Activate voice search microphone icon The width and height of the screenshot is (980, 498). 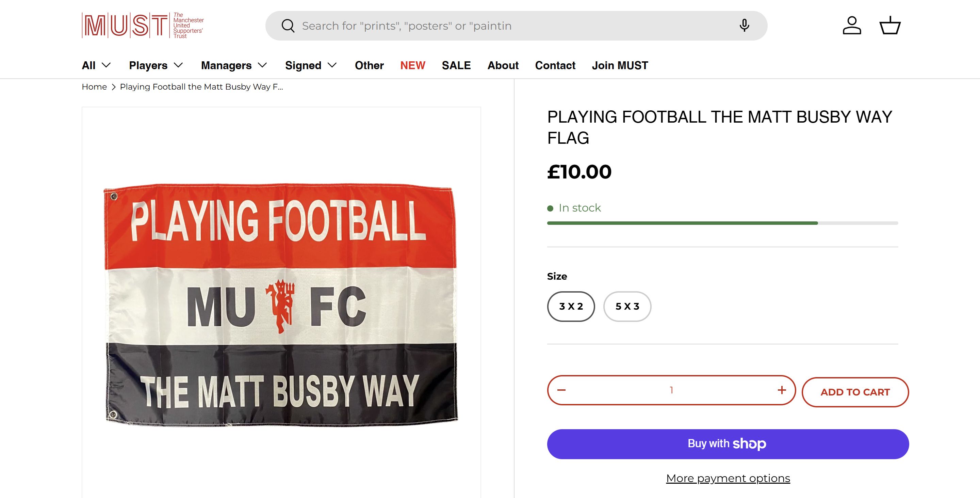(x=744, y=26)
